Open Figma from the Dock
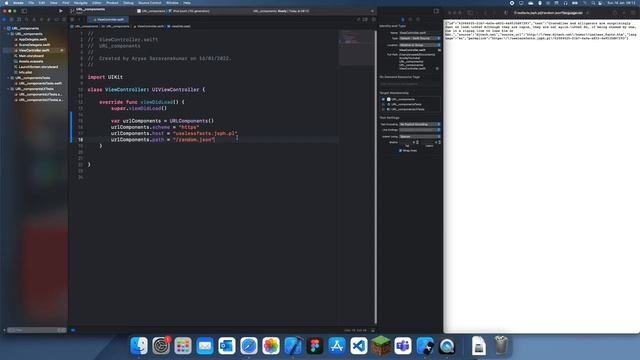The width and height of the screenshot is (640, 360). coord(315,346)
